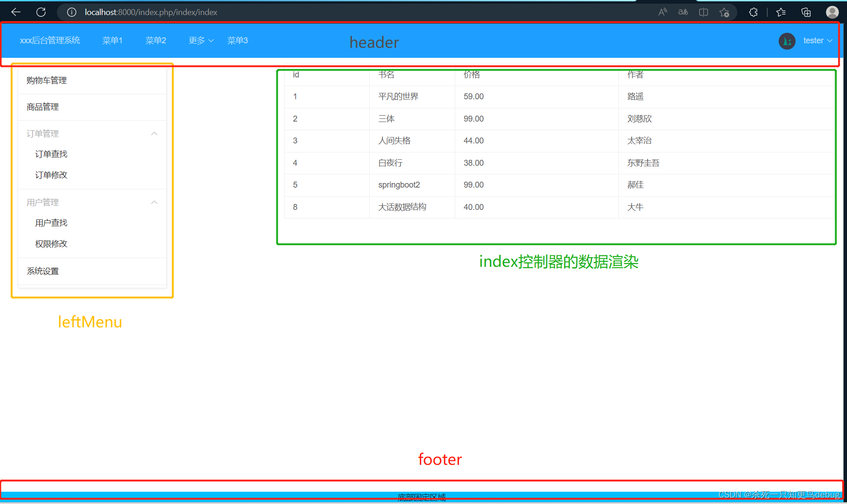Open the collections icon
The height and width of the screenshot is (504, 847).
(806, 12)
